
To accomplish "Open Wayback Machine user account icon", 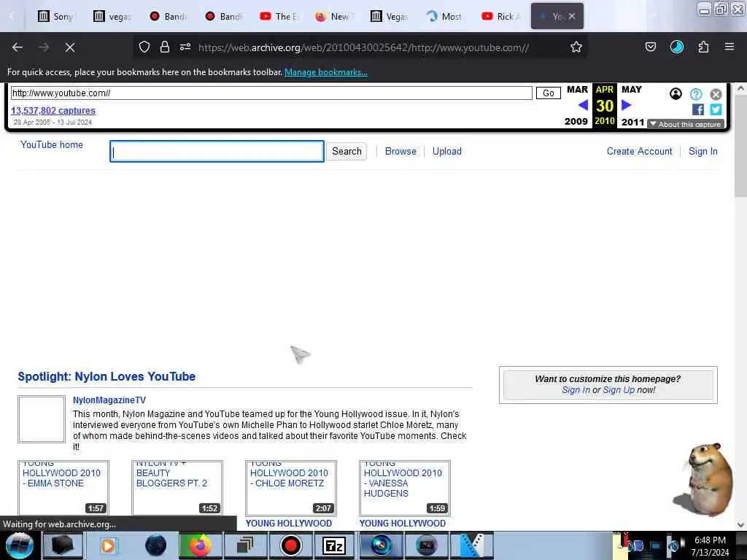I will (x=676, y=94).
